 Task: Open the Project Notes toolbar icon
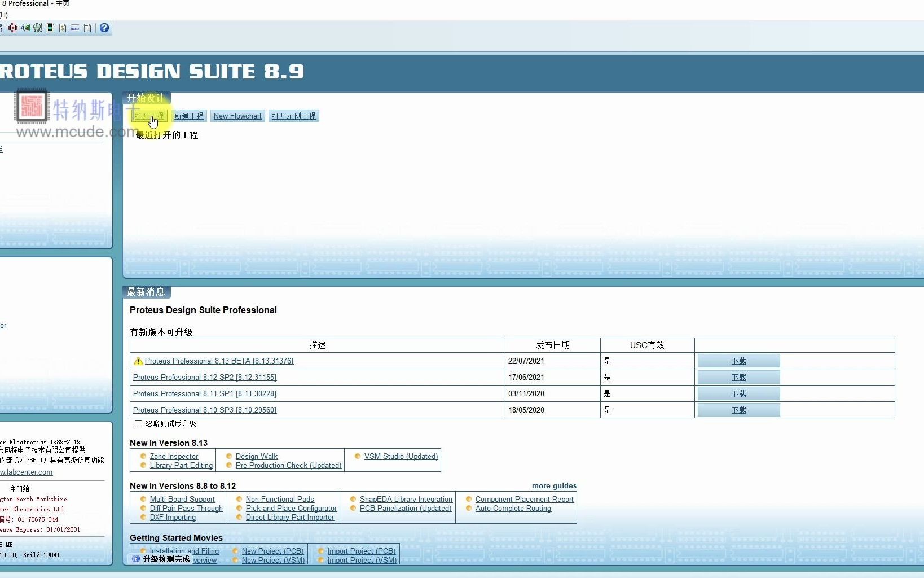[x=87, y=28]
